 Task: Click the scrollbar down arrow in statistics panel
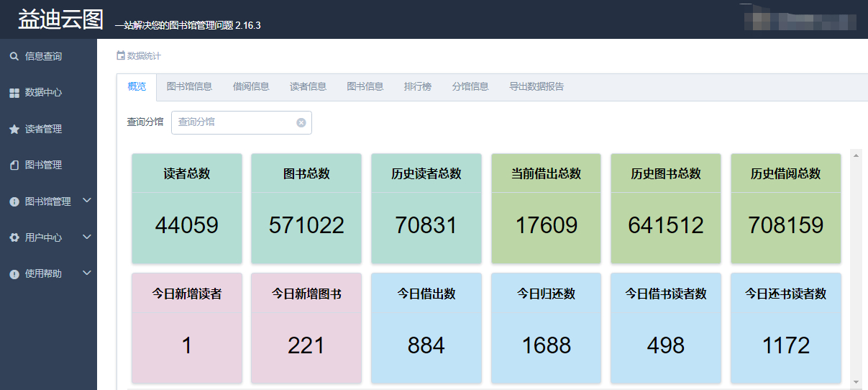[x=856, y=381]
